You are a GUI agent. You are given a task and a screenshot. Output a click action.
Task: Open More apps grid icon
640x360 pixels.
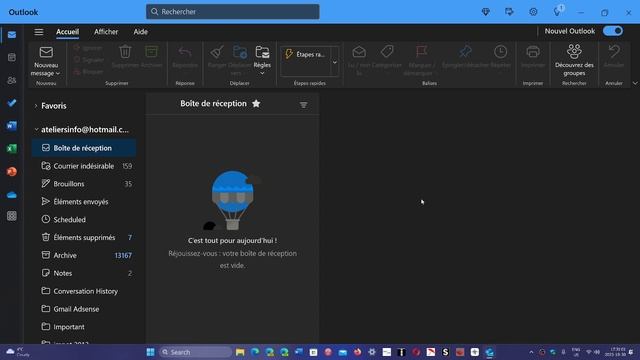click(x=12, y=216)
